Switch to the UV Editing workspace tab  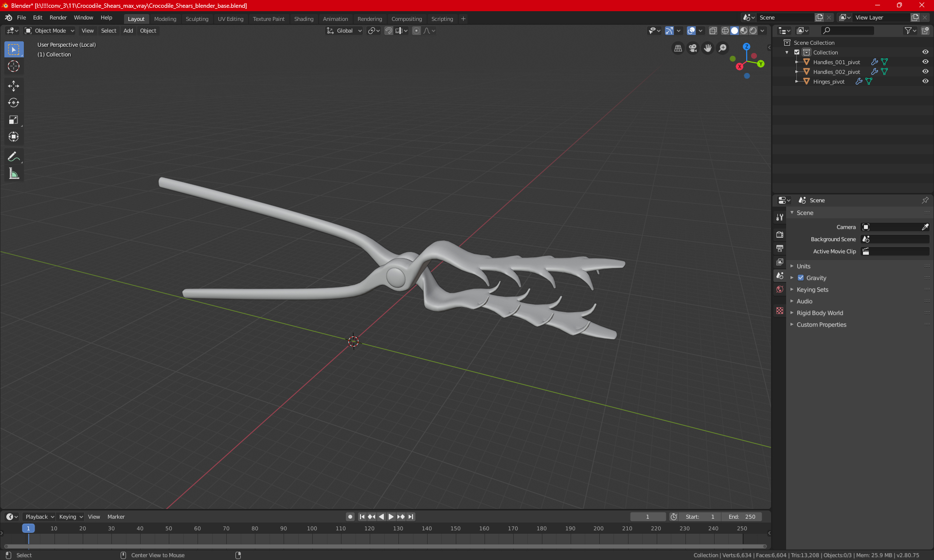pyautogui.click(x=231, y=19)
